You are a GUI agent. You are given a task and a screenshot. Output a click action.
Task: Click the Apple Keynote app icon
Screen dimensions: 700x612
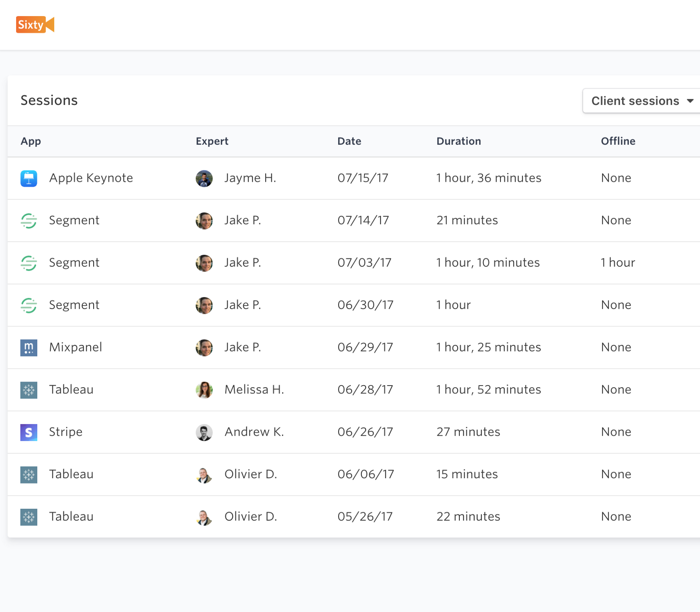coord(29,178)
